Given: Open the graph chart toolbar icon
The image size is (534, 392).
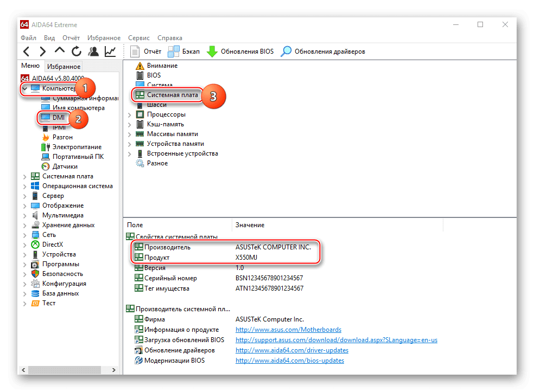Looking at the screenshot, I should (x=110, y=52).
